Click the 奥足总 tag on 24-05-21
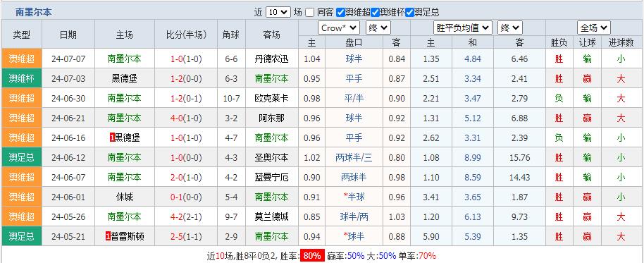The image size is (644, 263). click(22, 236)
